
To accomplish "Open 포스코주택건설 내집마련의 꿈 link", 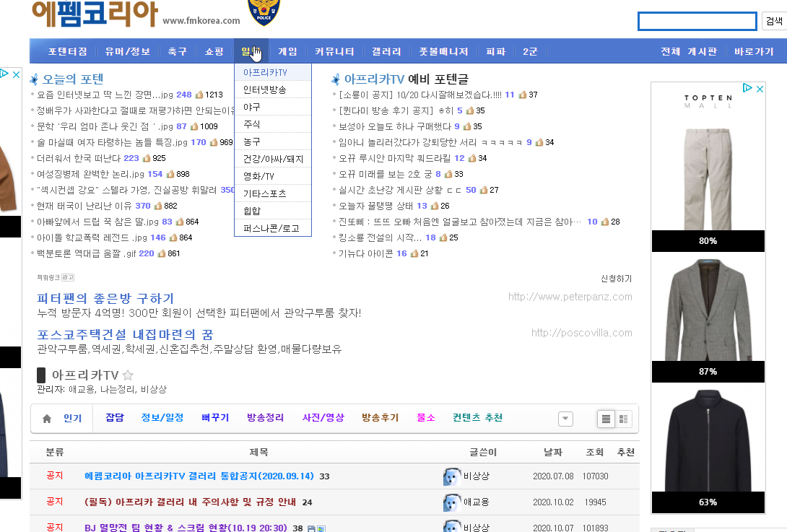I will 125,335.
